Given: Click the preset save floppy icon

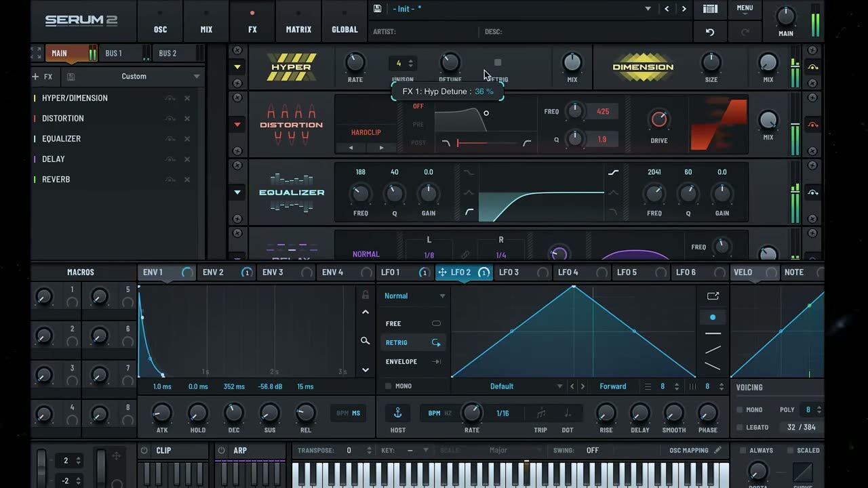Looking at the screenshot, I should [378, 9].
